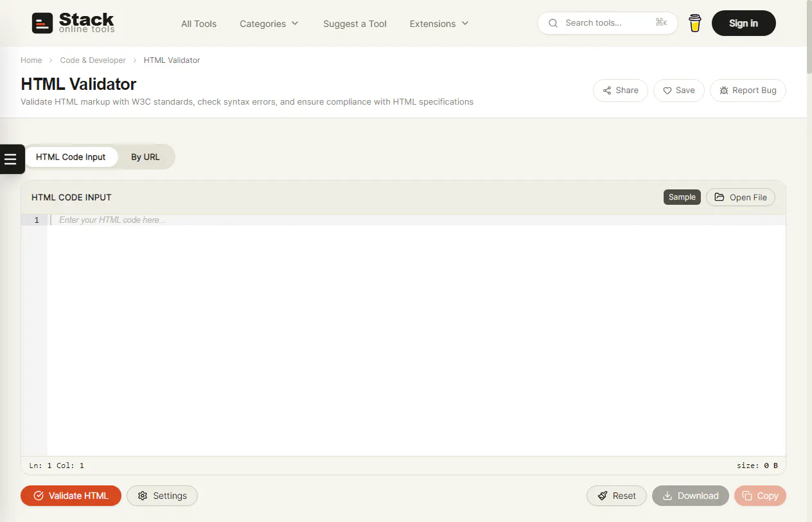Image resolution: width=812 pixels, height=522 pixels.
Task: Click the beer glass donate icon
Action: (694, 23)
